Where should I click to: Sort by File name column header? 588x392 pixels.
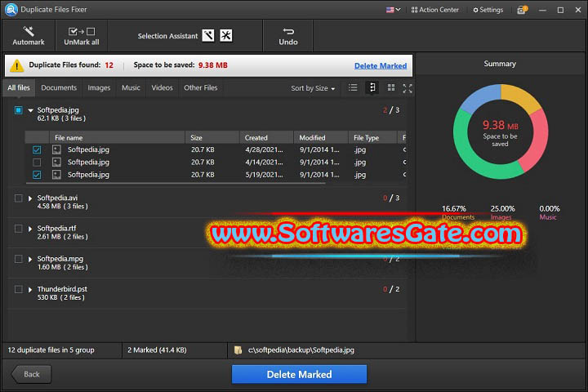pyautogui.click(x=117, y=138)
